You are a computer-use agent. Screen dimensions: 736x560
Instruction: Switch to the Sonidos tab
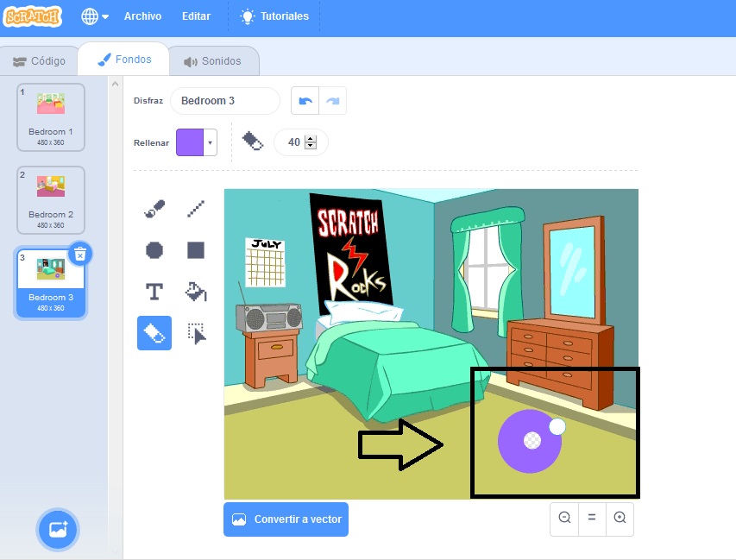pos(212,61)
